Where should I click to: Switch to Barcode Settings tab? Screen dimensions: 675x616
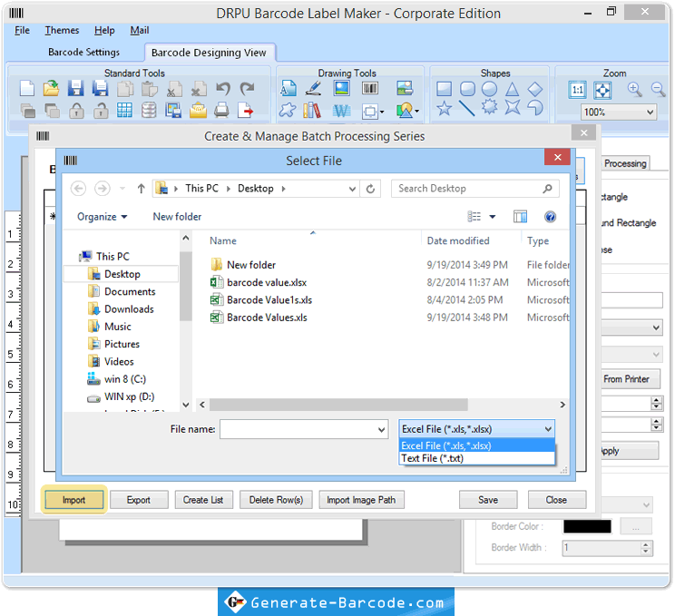(84, 52)
